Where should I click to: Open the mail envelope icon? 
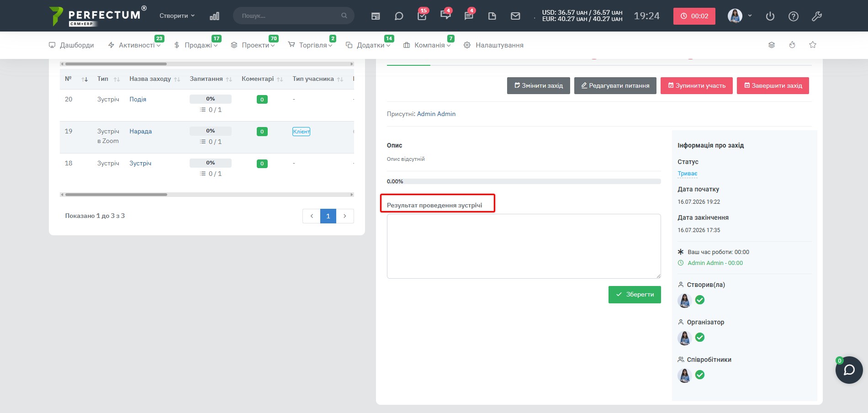click(515, 16)
